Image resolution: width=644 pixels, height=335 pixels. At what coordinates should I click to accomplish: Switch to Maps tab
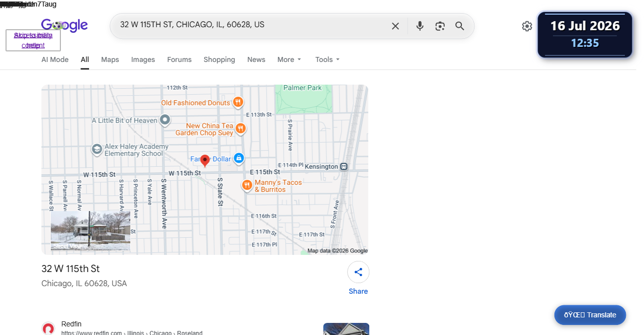coord(110,59)
